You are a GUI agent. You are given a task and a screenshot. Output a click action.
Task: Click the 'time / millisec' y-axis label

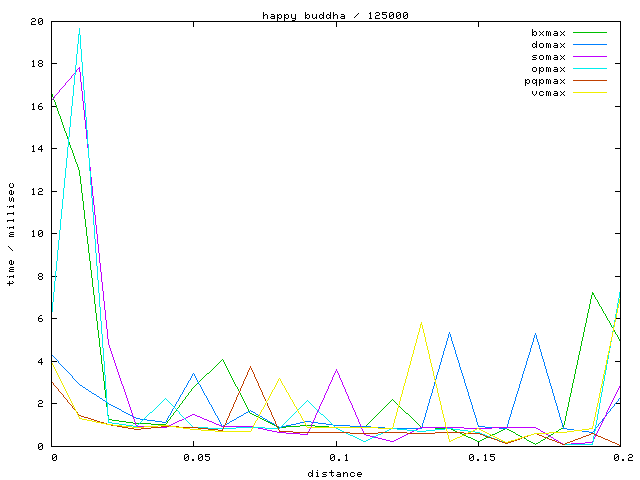tap(11, 233)
